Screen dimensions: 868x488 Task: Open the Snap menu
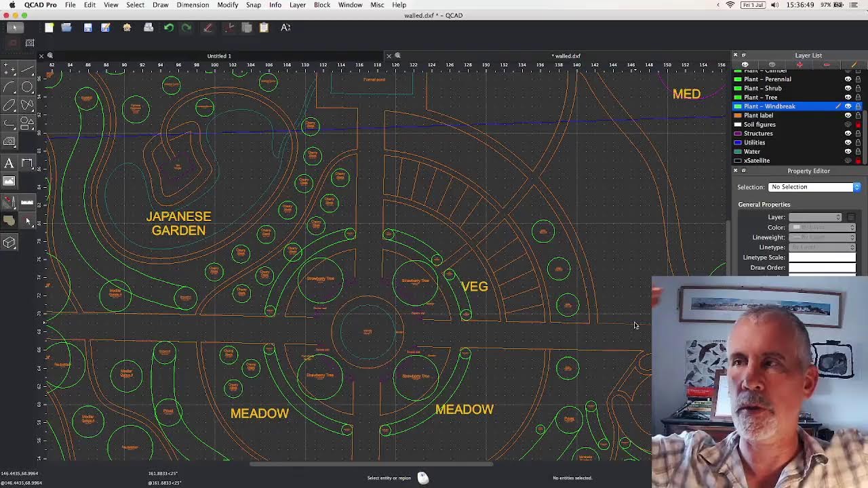[254, 5]
